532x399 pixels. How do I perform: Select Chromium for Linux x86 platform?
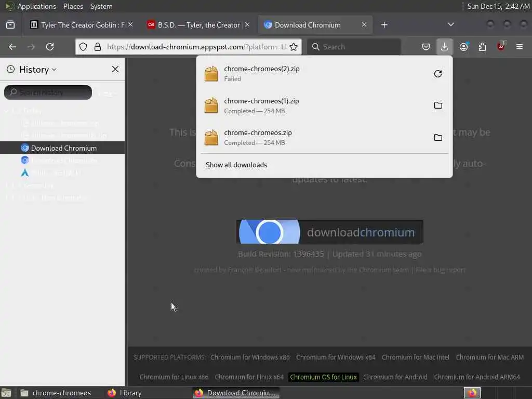[x=174, y=377]
